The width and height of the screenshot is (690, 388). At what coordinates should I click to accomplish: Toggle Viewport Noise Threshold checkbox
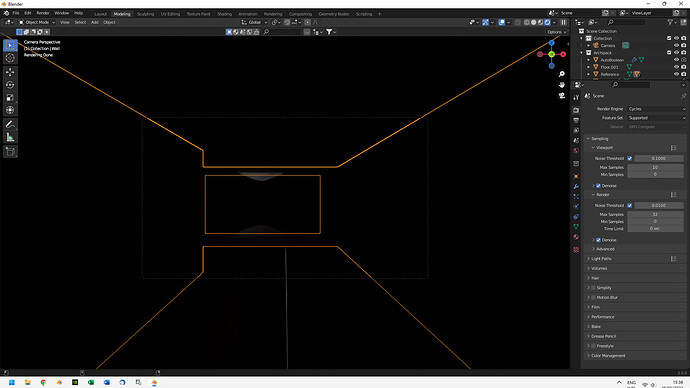pos(630,158)
